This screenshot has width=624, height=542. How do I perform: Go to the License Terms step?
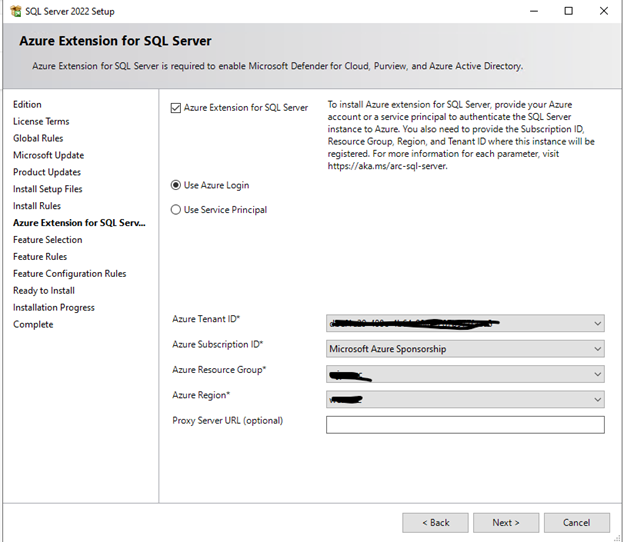(x=41, y=121)
